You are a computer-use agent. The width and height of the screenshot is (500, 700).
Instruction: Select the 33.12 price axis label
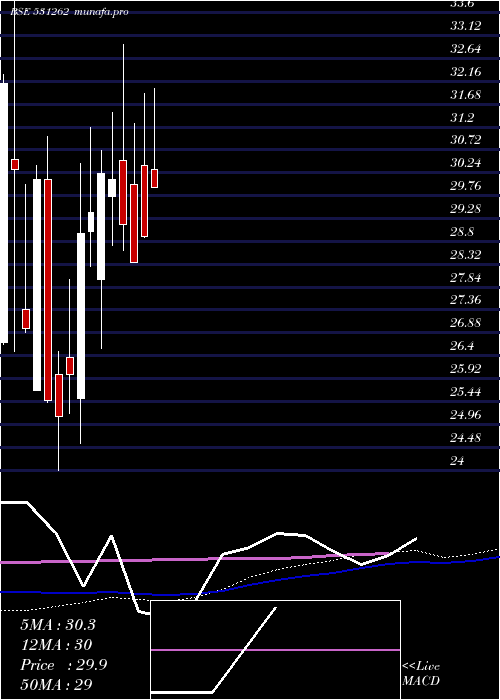(466, 26)
